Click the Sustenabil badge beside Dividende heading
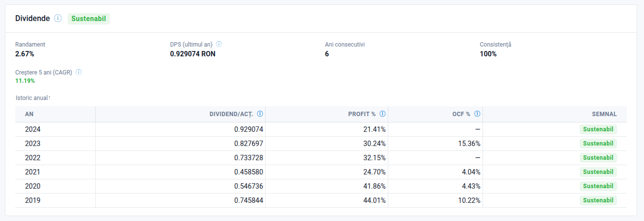This screenshot has width=644, height=221. coord(88,19)
